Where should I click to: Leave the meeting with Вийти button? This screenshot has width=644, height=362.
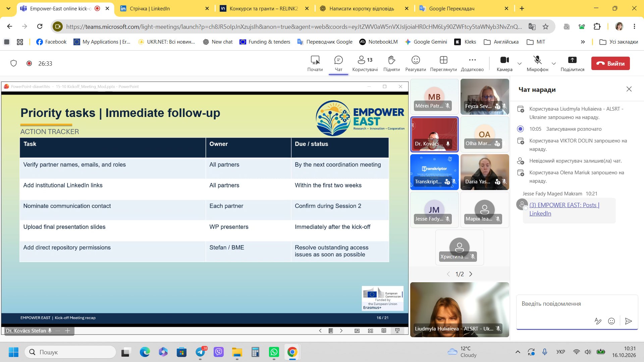coord(610,63)
